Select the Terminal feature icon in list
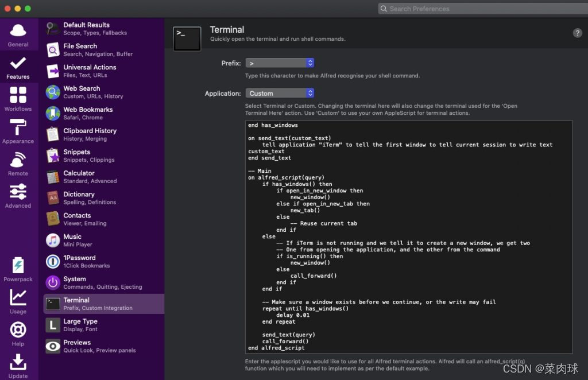The image size is (588, 380). pyautogui.click(x=53, y=304)
